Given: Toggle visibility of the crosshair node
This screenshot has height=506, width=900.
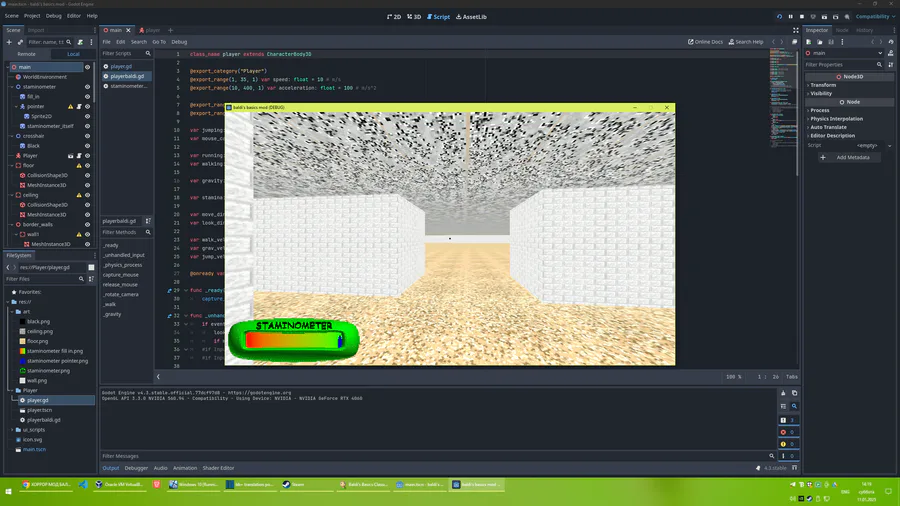Looking at the screenshot, I should pyautogui.click(x=88, y=136).
